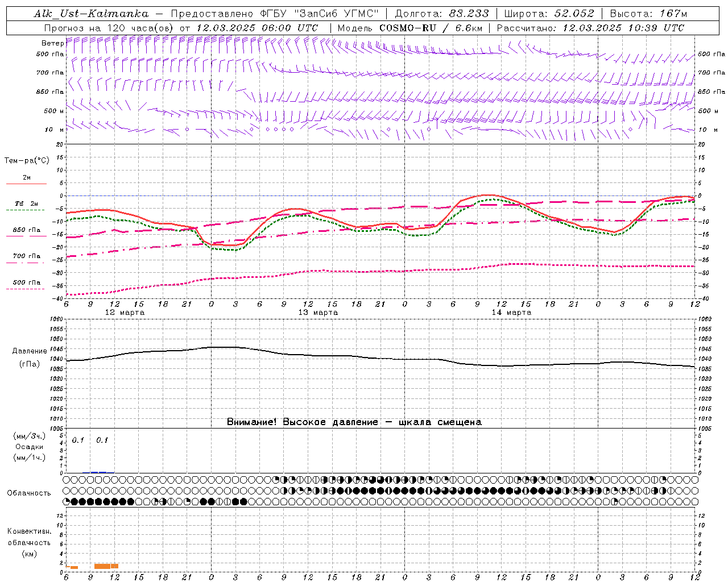Image resolution: width=728 pixels, height=582 pixels.
Task: Click the Ветер wind panel label
Action: (x=52, y=43)
